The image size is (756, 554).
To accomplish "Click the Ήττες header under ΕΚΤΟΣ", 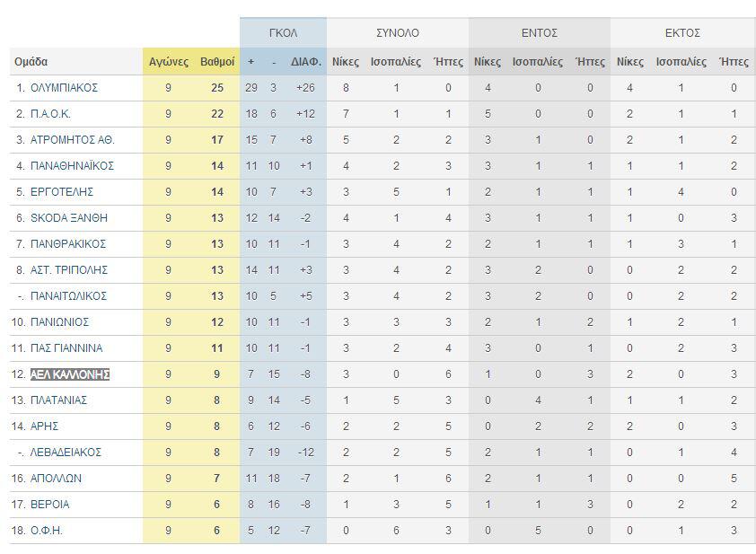I will (734, 62).
